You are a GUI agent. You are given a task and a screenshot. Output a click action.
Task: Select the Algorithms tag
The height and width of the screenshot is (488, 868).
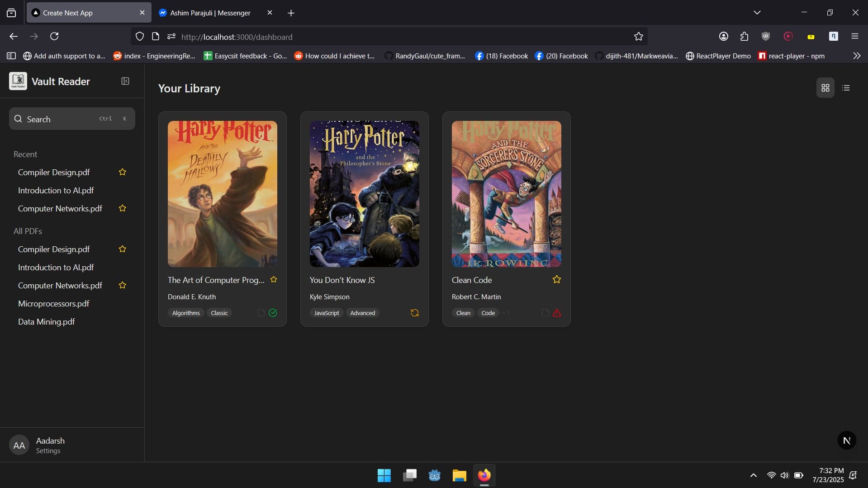186,313
